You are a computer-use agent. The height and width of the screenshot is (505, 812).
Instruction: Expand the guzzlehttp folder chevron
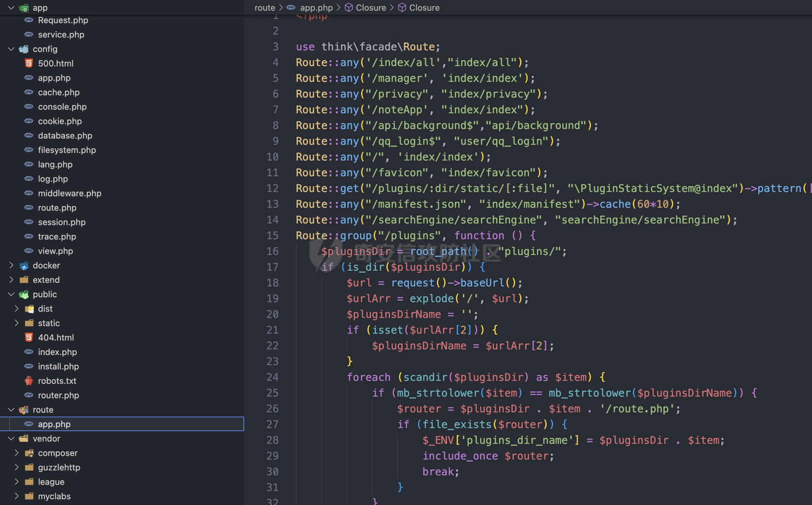click(x=17, y=468)
